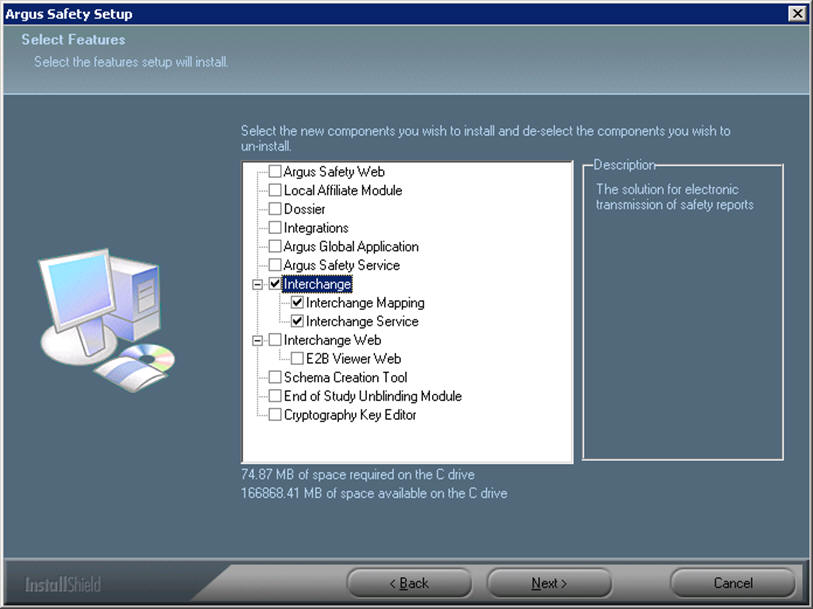
Task: Select the Schema Creation Tool label
Action: (x=345, y=377)
